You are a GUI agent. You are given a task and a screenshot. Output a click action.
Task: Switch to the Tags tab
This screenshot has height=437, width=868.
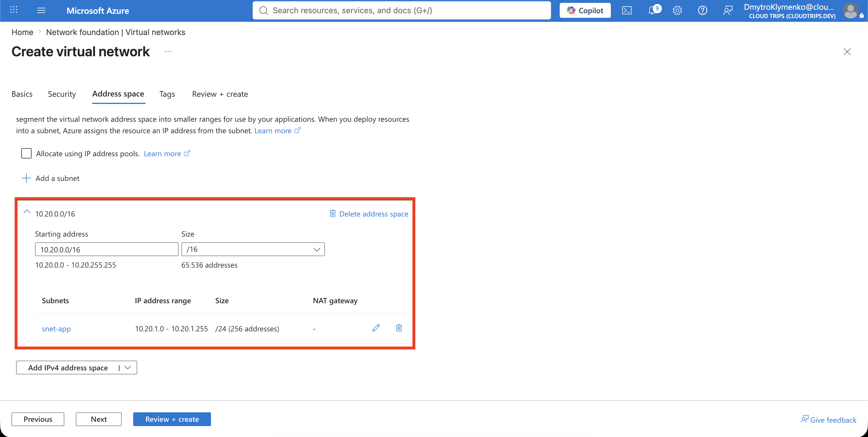pyautogui.click(x=167, y=94)
